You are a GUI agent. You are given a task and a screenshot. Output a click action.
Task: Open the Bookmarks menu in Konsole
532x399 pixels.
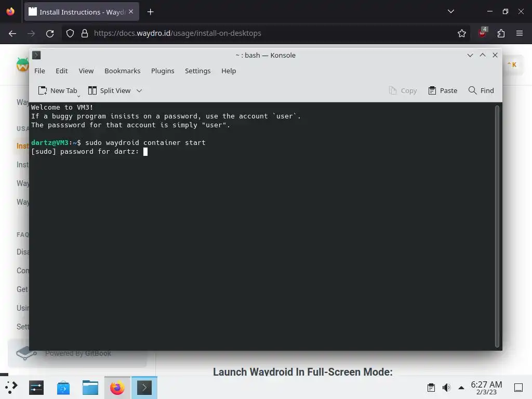(122, 71)
